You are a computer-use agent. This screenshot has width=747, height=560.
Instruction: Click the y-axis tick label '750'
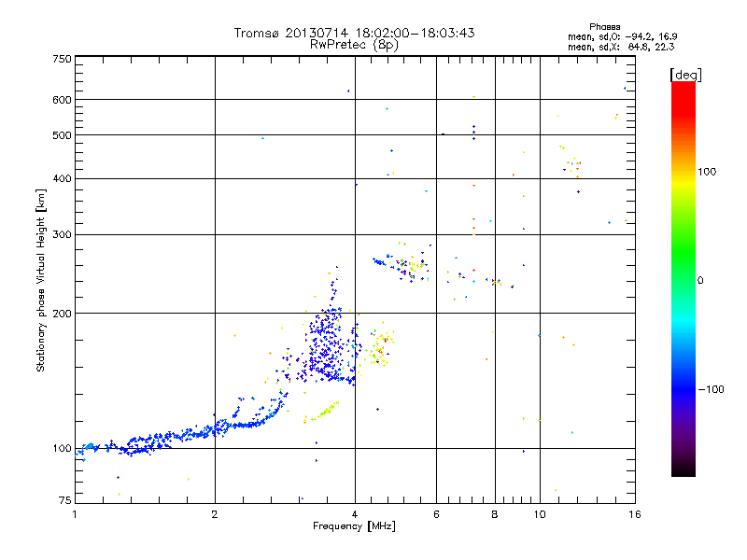pyautogui.click(x=62, y=59)
